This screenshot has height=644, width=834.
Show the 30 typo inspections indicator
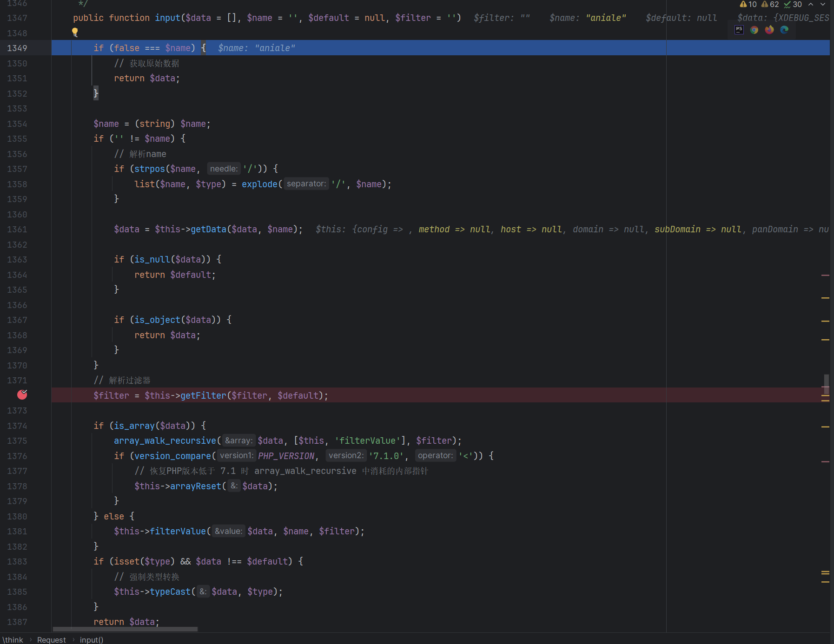793,4
